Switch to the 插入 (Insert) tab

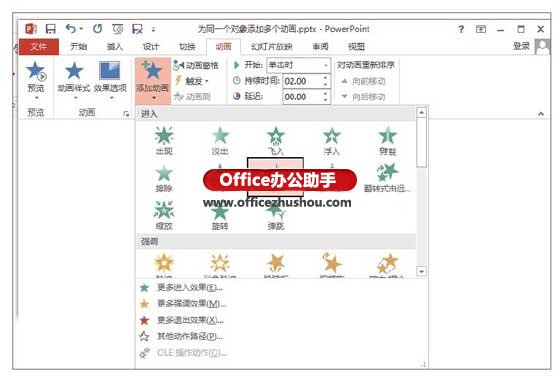(115, 46)
